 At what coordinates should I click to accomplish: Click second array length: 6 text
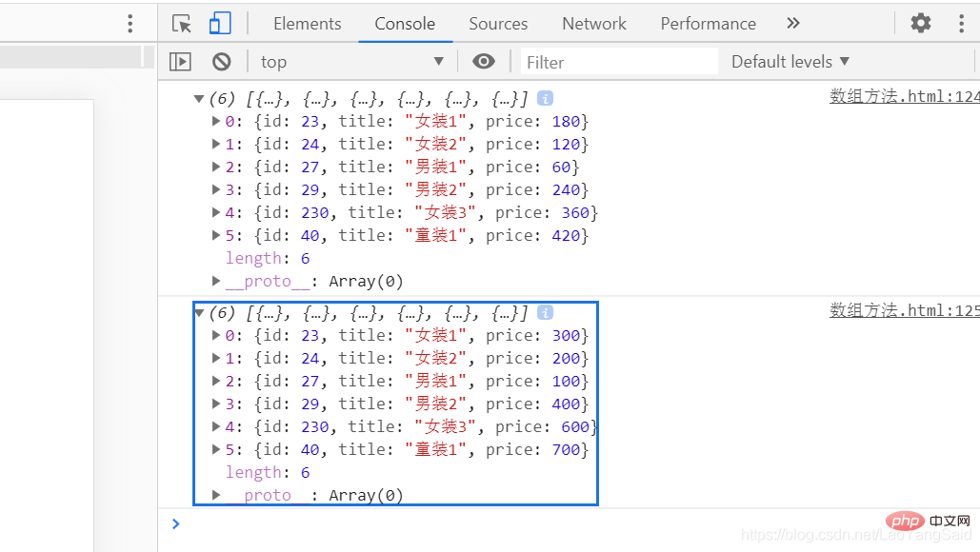[268, 473]
